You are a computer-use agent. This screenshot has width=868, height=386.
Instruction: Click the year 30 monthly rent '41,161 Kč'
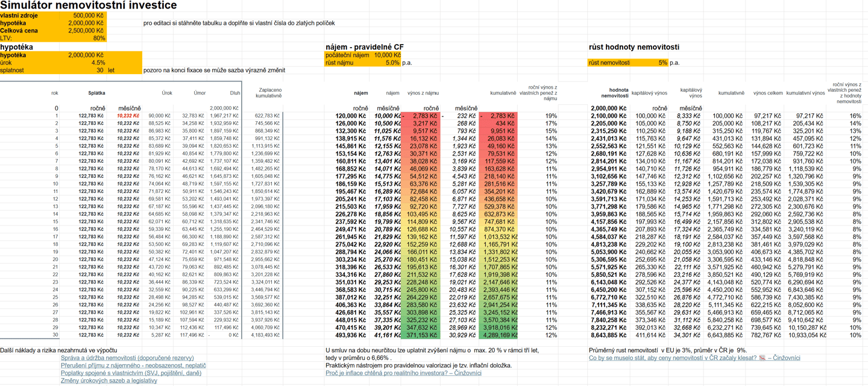(388, 335)
